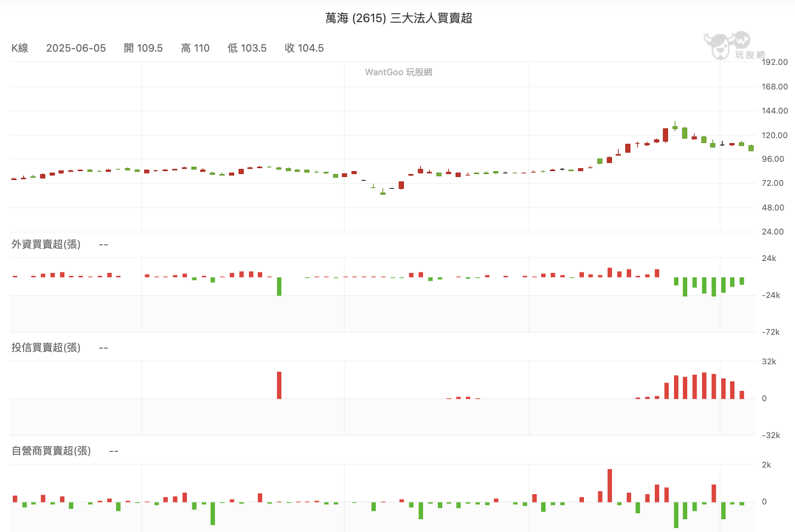Click the last green candlestick on the K線 chart
795x532 pixels.
(751, 148)
